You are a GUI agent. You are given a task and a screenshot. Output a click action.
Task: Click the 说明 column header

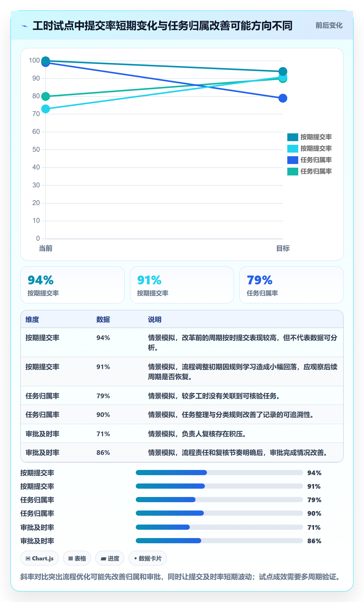155,319
